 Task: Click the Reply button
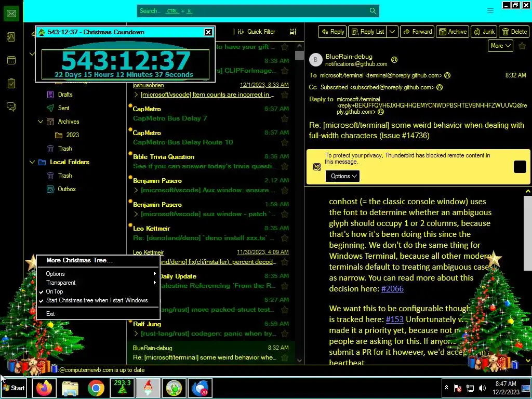(x=332, y=32)
